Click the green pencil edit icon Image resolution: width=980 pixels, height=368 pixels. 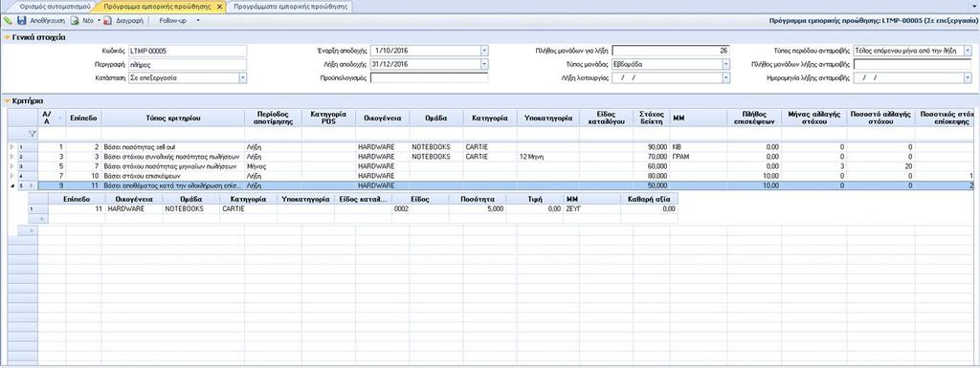click(x=8, y=21)
